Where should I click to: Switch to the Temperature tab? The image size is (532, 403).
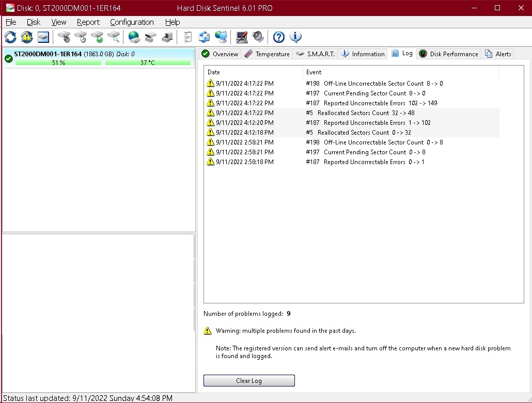point(267,54)
